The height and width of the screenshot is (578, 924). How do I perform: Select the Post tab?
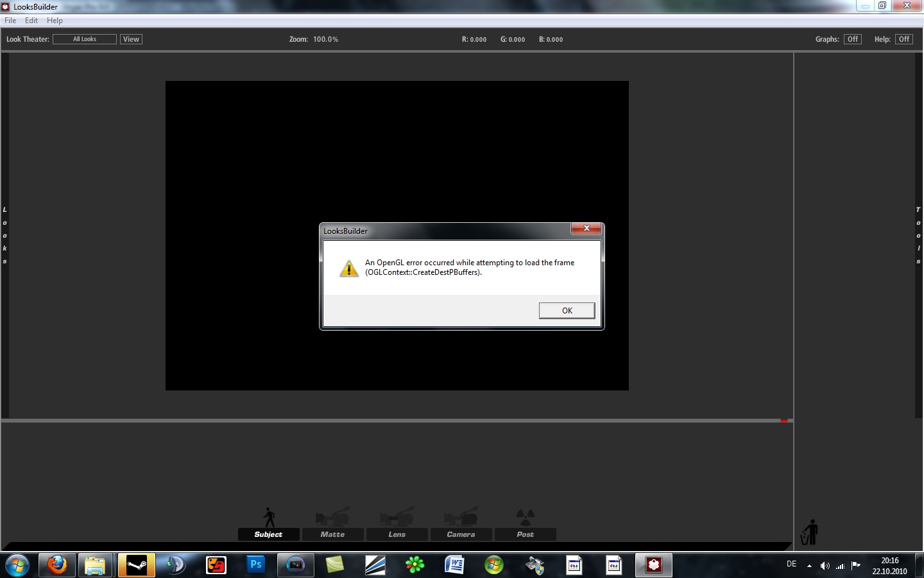[x=525, y=534]
